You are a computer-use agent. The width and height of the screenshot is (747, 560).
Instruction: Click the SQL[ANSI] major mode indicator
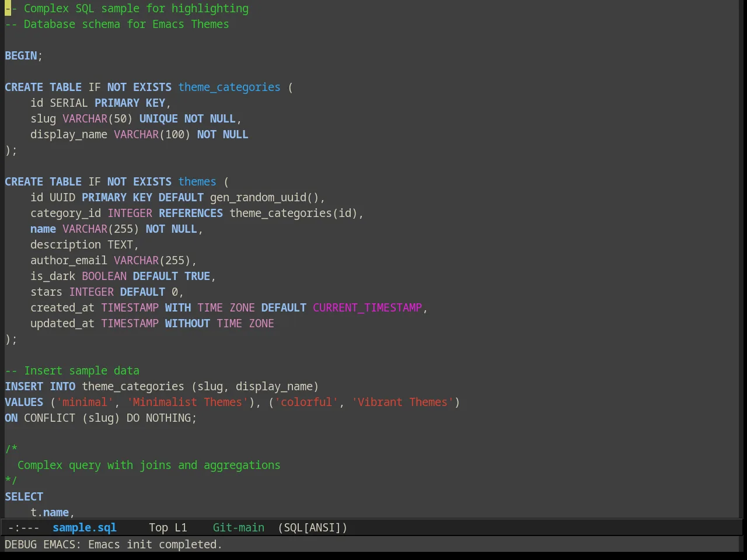[312, 527]
